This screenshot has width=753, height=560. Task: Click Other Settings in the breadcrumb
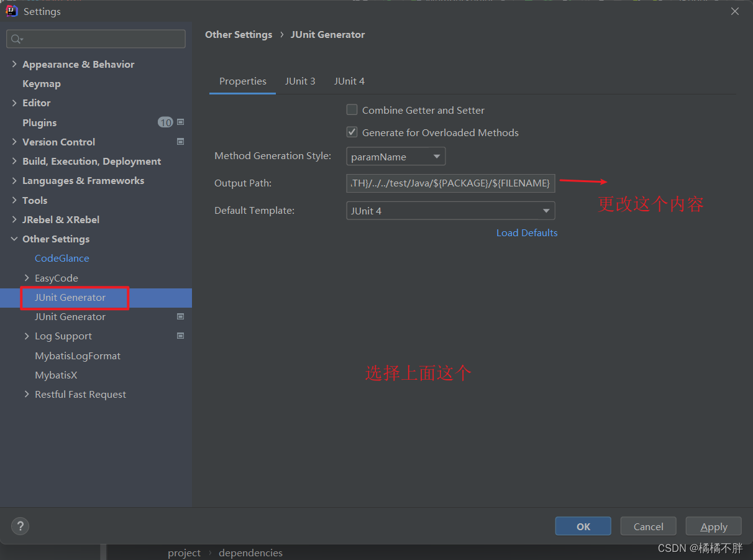(x=239, y=35)
